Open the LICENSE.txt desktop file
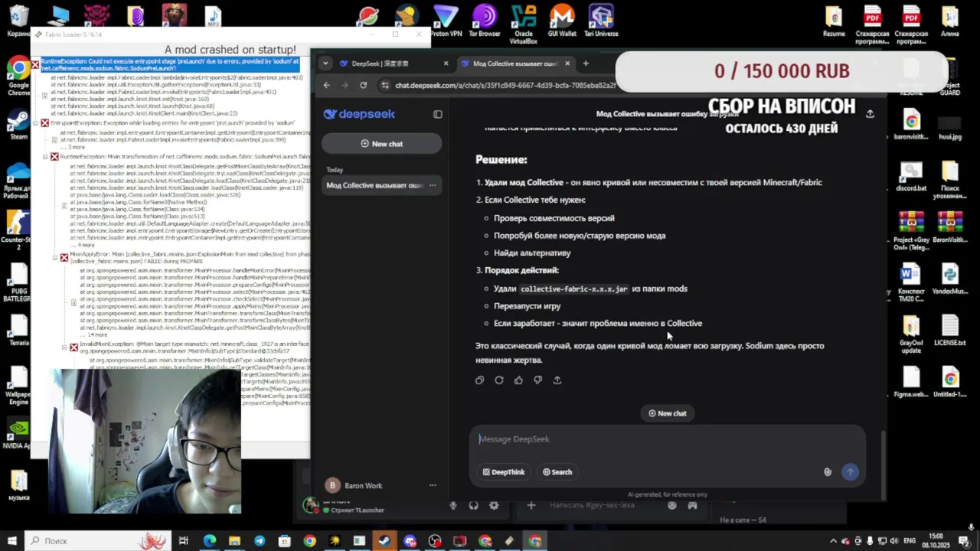 click(949, 331)
